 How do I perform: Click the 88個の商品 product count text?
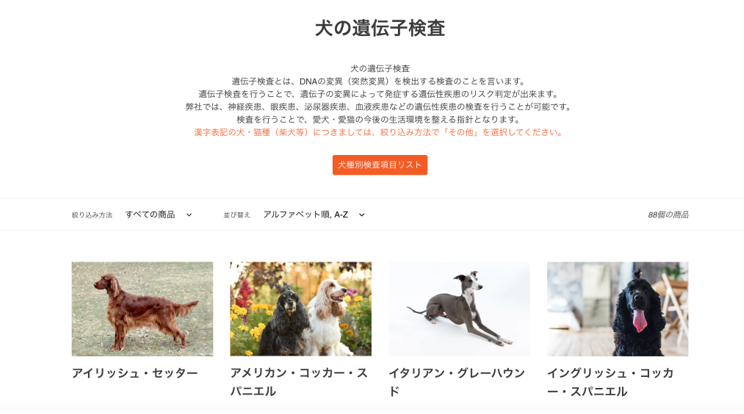[x=668, y=215]
